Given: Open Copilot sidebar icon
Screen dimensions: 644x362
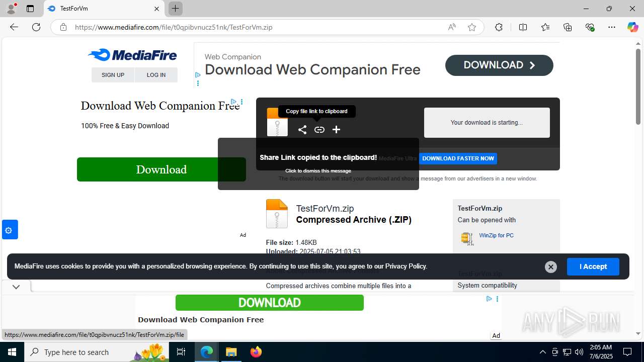Looking at the screenshot, I should 632,27.
